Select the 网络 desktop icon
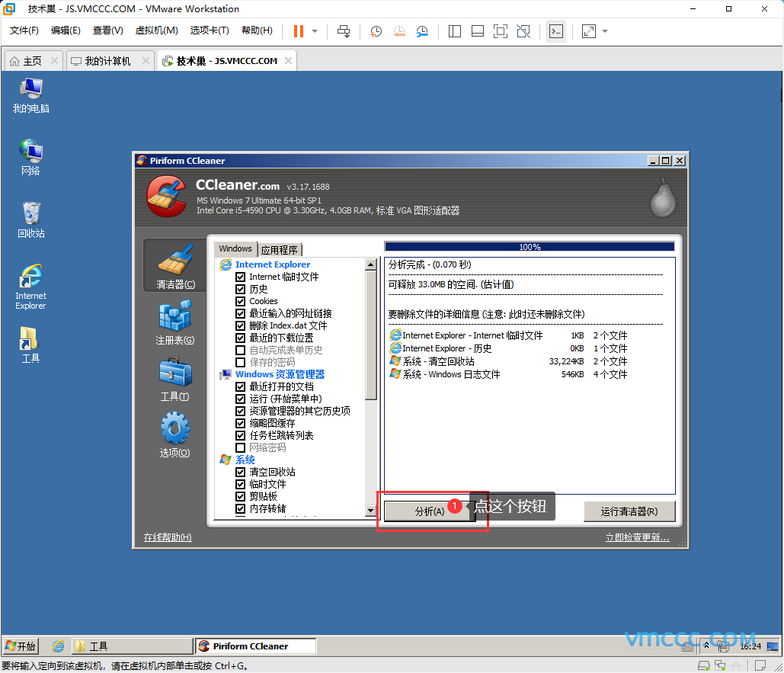This screenshot has height=673, width=784. (x=31, y=158)
